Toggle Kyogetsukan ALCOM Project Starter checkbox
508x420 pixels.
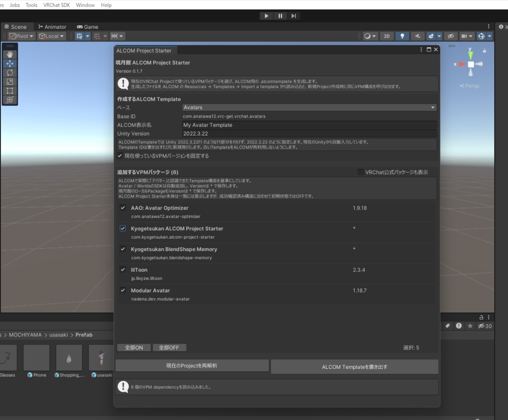123,228
